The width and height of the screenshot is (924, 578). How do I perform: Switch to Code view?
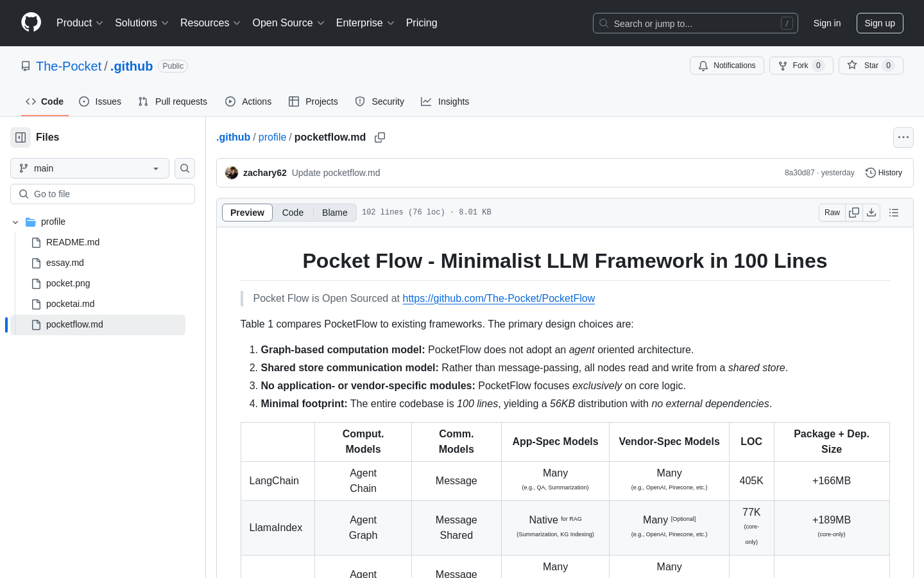pyautogui.click(x=293, y=213)
